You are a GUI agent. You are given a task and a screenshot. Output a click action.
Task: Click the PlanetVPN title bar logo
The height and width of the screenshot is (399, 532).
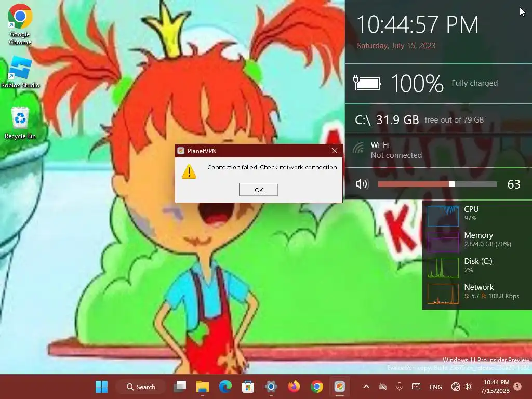(x=181, y=151)
